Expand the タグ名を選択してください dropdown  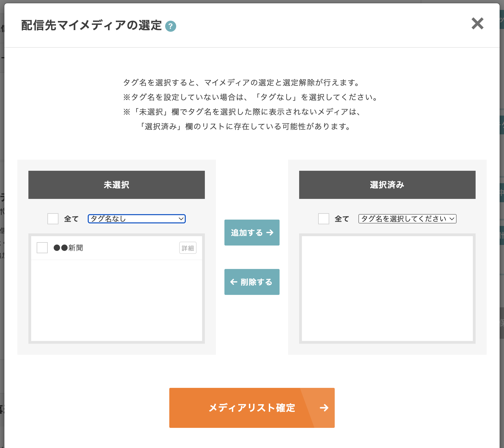pyautogui.click(x=407, y=219)
